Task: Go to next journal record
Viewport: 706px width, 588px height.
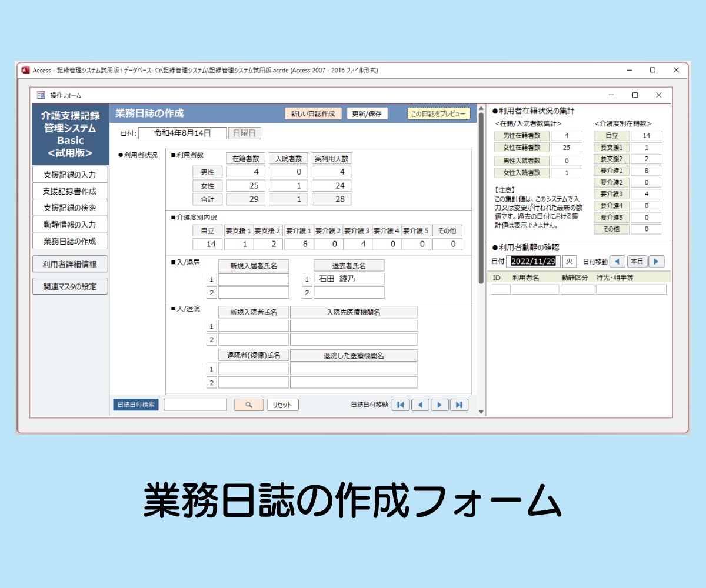Action: pyautogui.click(x=439, y=405)
